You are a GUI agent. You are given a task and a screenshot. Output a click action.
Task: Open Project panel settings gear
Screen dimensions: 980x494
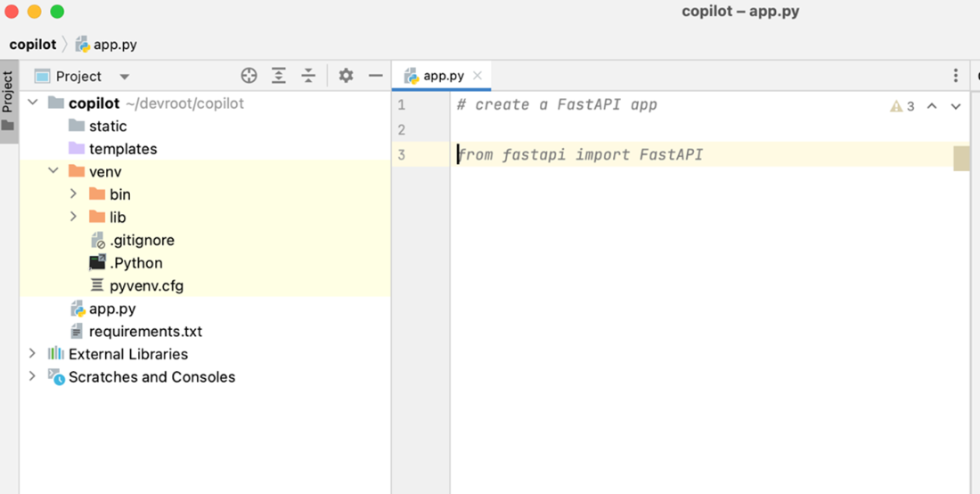[346, 76]
